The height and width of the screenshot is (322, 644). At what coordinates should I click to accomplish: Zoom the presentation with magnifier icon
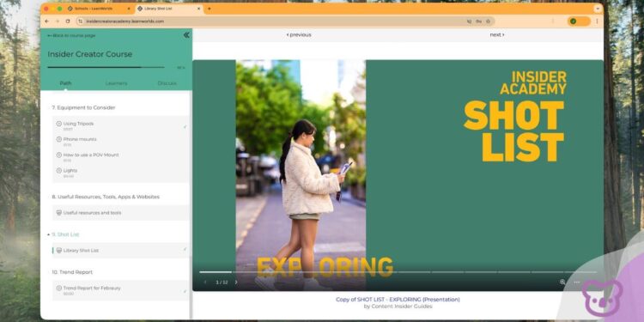562,283
